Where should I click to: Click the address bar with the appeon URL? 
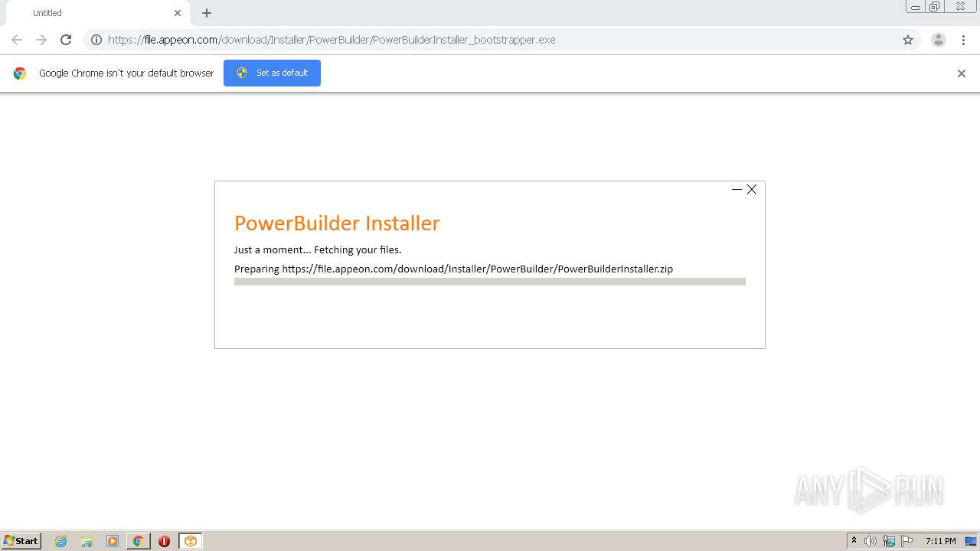[501, 40]
